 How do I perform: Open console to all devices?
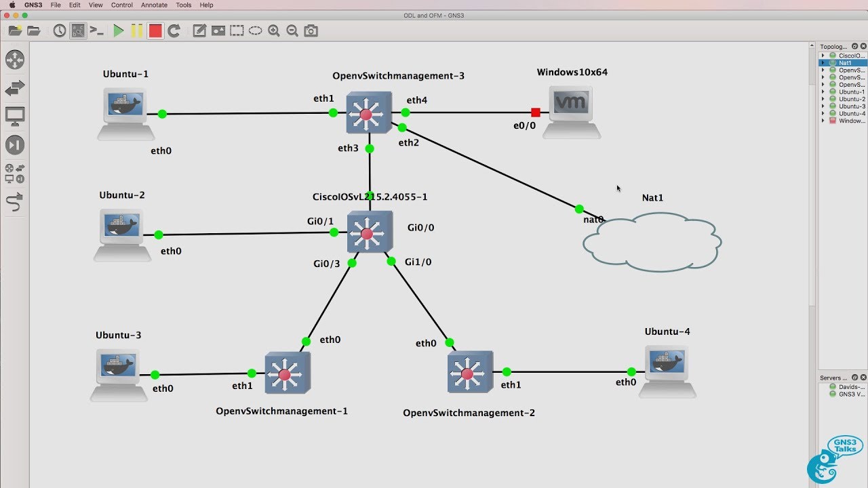point(97,30)
